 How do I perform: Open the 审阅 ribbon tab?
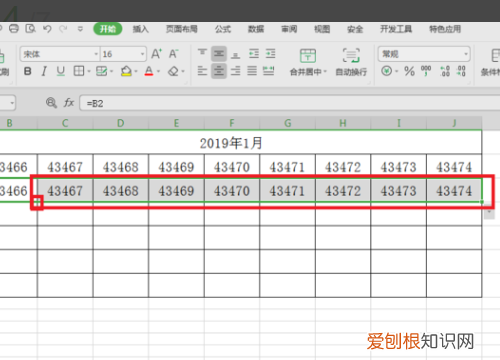point(289,29)
